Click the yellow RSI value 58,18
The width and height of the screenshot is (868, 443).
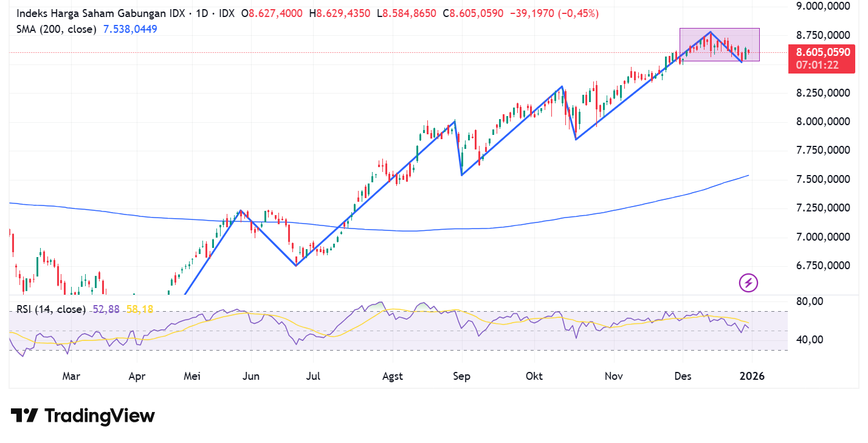tap(139, 309)
